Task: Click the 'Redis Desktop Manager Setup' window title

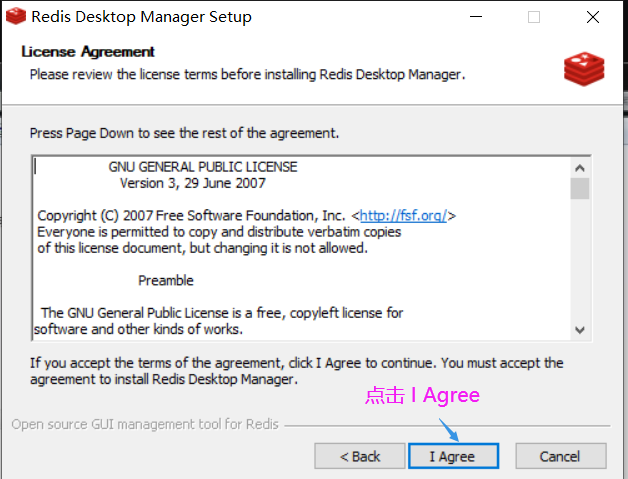Action: click(141, 17)
